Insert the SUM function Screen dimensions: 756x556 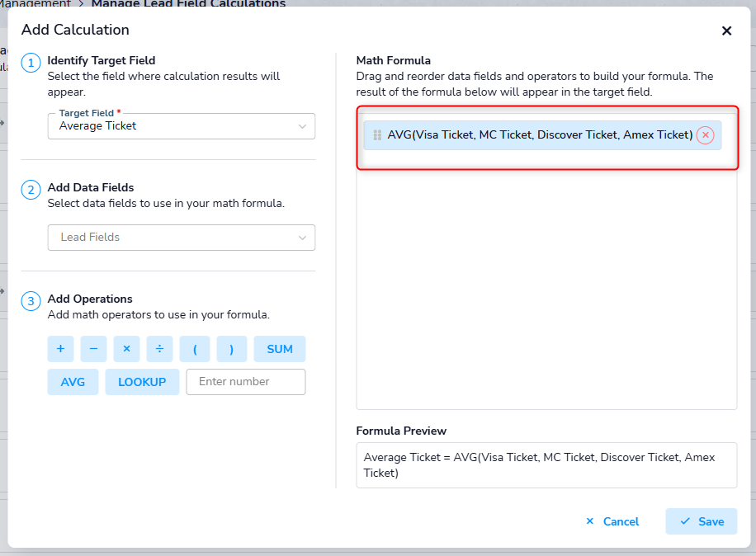(x=280, y=349)
